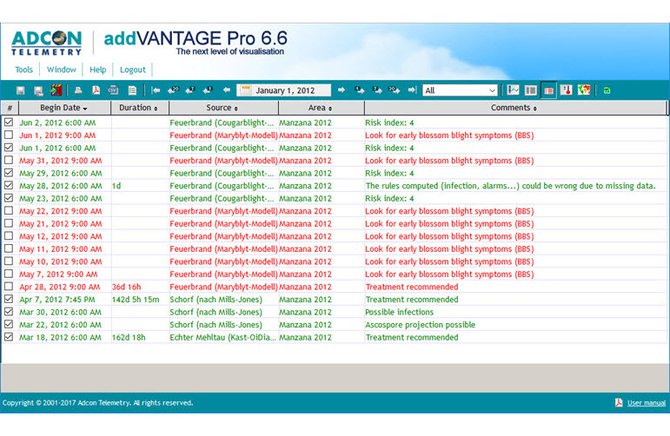
Task: Select the May 12, 2012 9:00 AM date
Action: coord(61,236)
